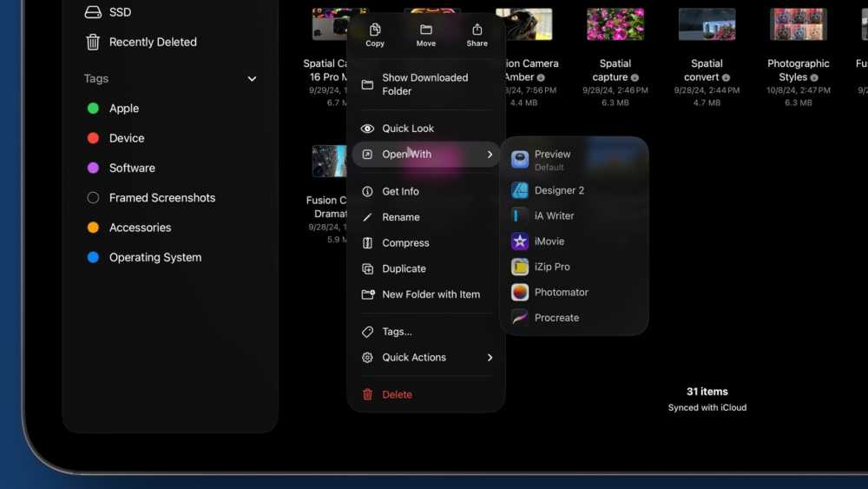Select the Framed Screenshots tag circle
The height and width of the screenshot is (489, 868).
93,198
